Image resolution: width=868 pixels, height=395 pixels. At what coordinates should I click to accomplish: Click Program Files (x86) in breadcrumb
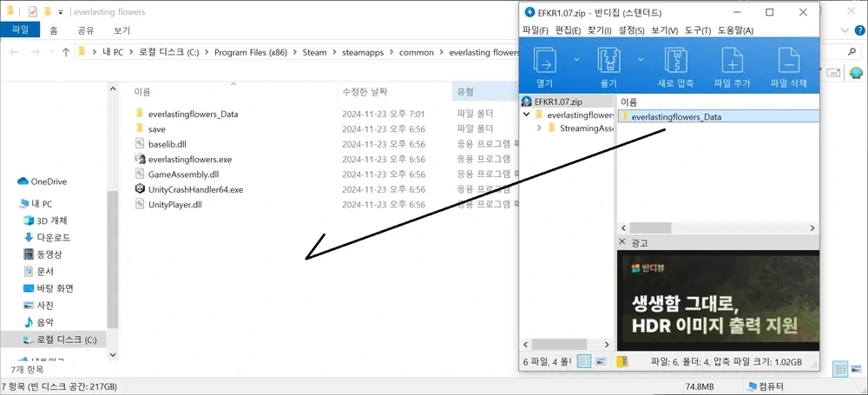[x=249, y=52]
